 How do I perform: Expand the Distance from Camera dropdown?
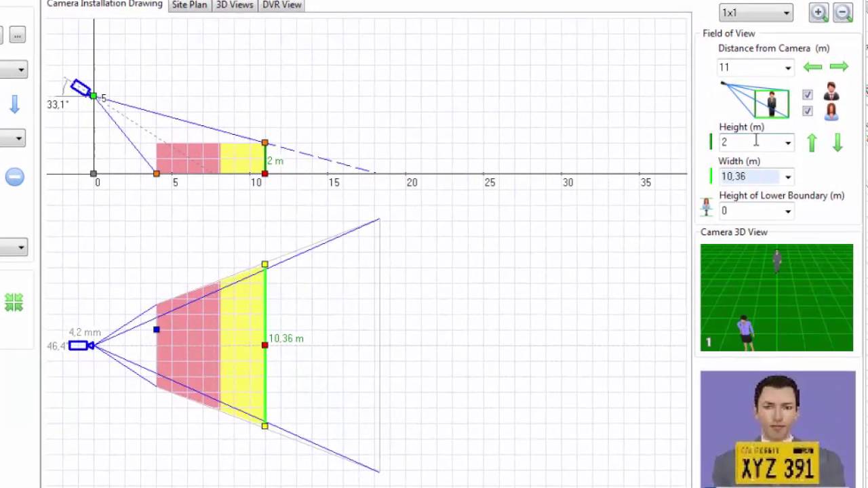pos(787,68)
